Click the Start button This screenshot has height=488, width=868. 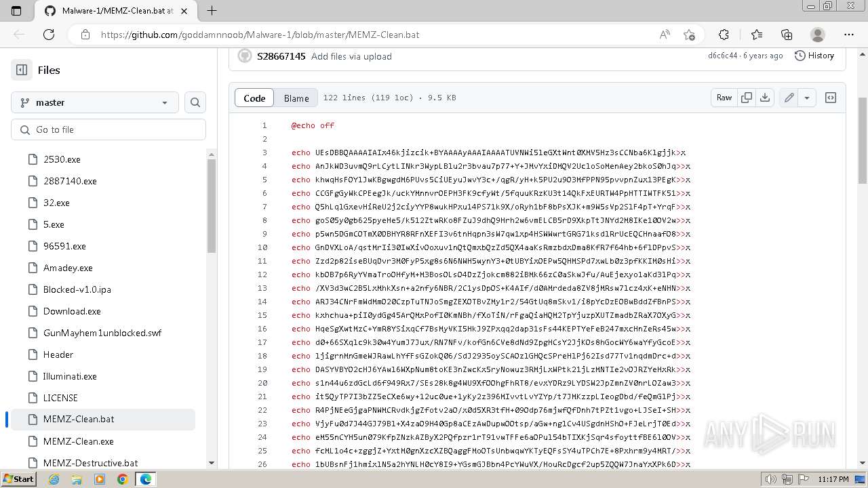click(18, 479)
